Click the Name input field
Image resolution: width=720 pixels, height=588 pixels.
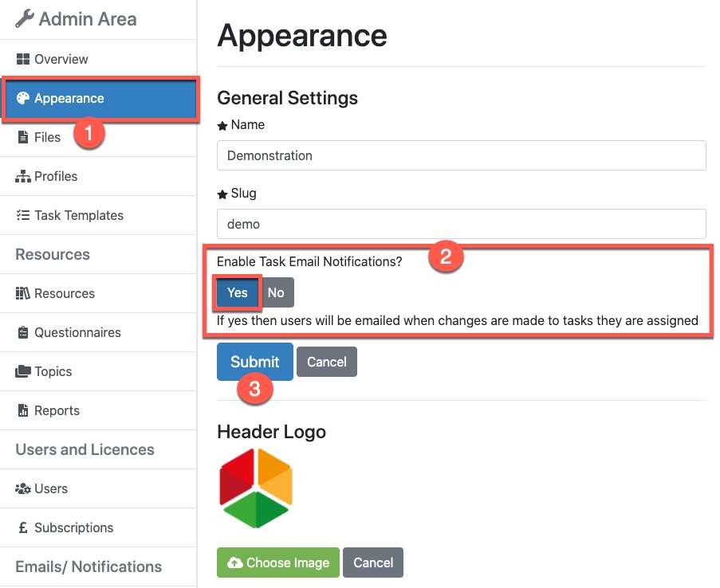point(461,155)
